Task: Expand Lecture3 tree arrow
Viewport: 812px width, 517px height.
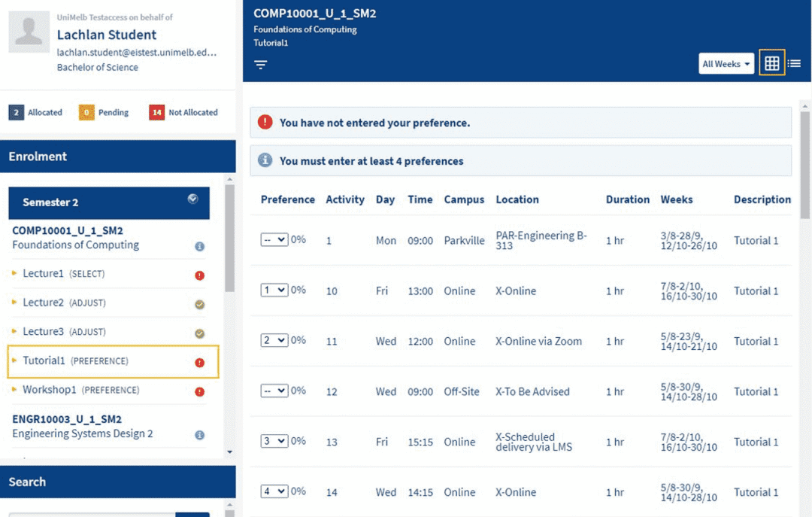Action: pyautogui.click(x=14, y=331)
